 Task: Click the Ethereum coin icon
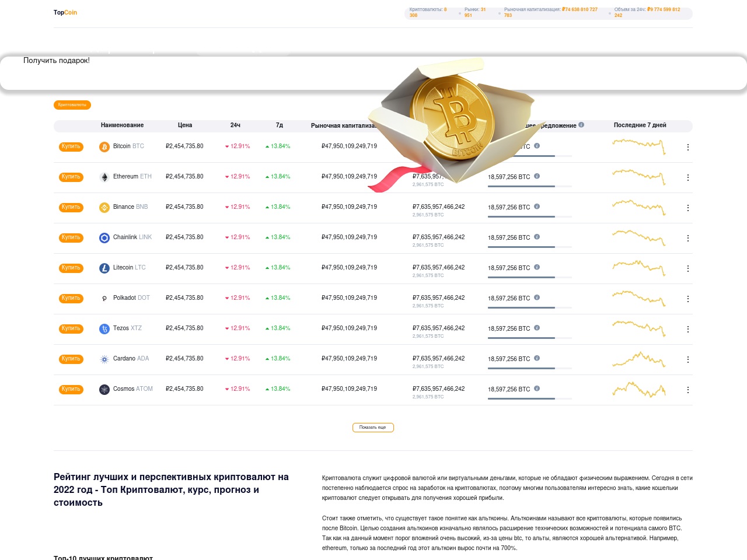(x=104, y=177)
